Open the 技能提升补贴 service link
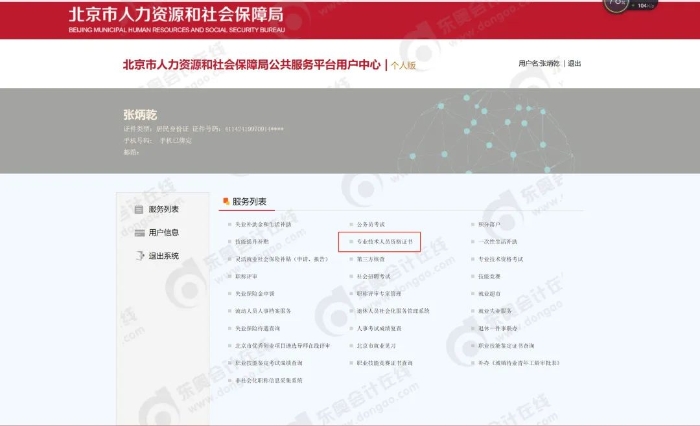Screen dimensions: 700x426 [x=249, y=242]
